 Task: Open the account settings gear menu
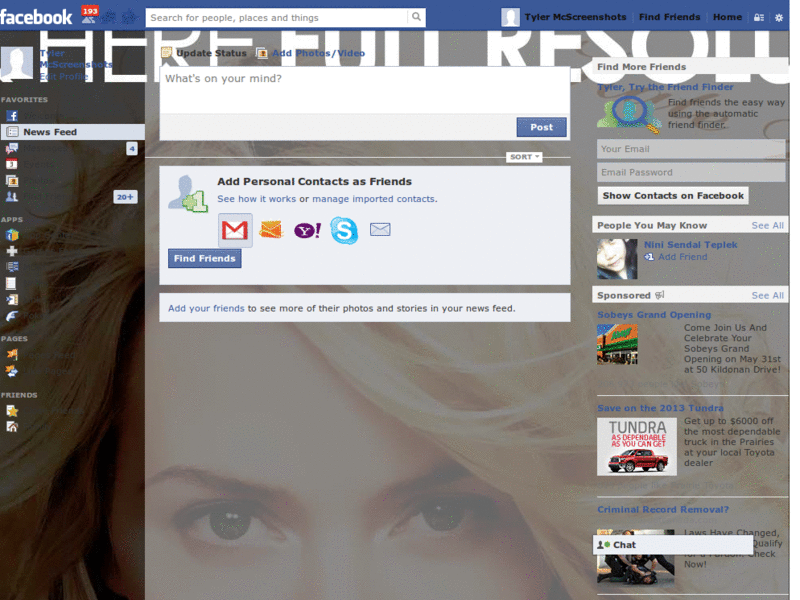click(x=779, y=17)
